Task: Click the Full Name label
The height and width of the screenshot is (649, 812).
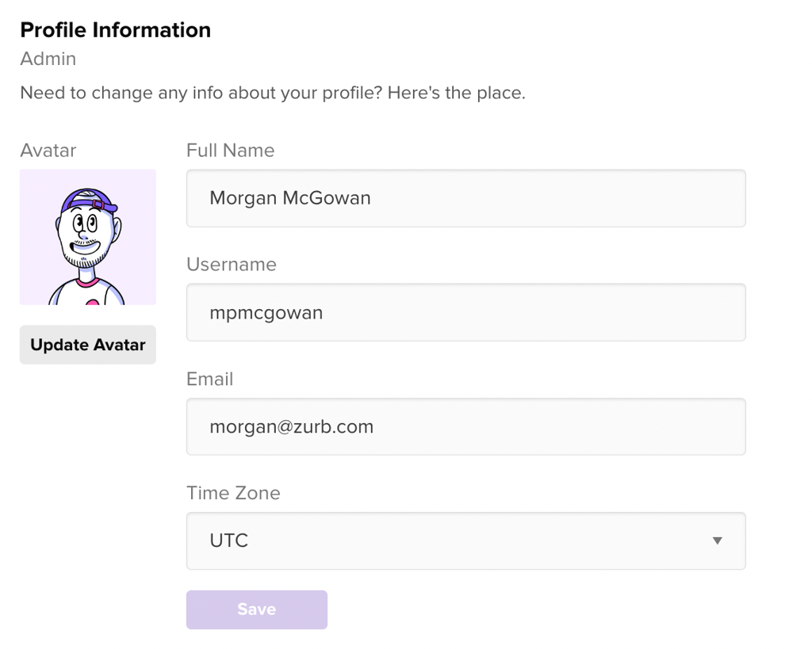Action: tap(230, 151)
